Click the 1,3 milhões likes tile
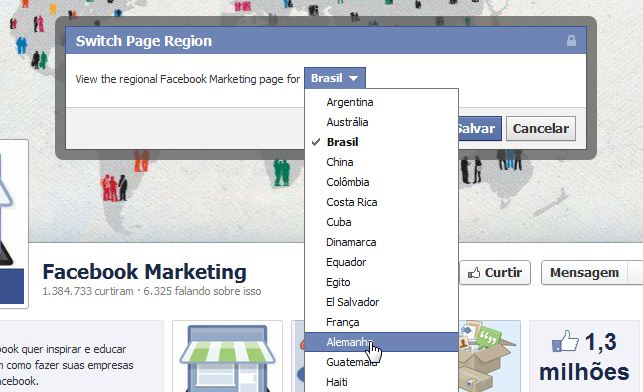The image size is (643, 392). (x=585, y=356)
